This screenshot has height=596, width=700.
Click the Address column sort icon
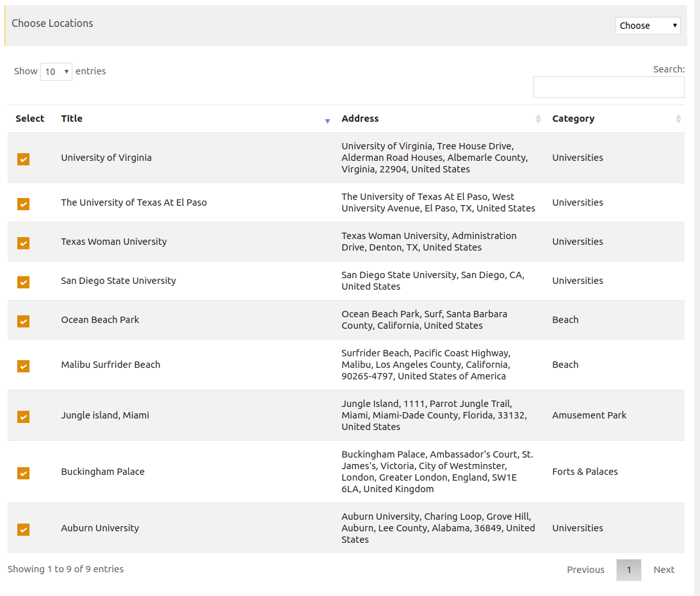[x=538, y=119]
